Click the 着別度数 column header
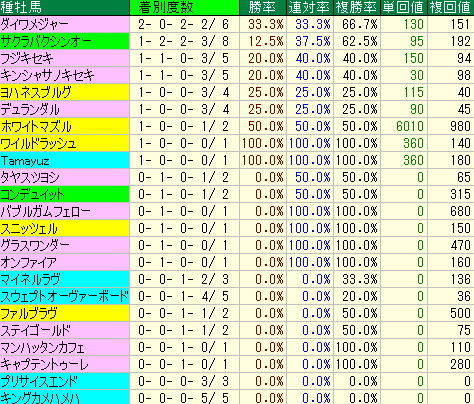Image resolution: width=474 pixels, height=404 pixels. (184, 7)
